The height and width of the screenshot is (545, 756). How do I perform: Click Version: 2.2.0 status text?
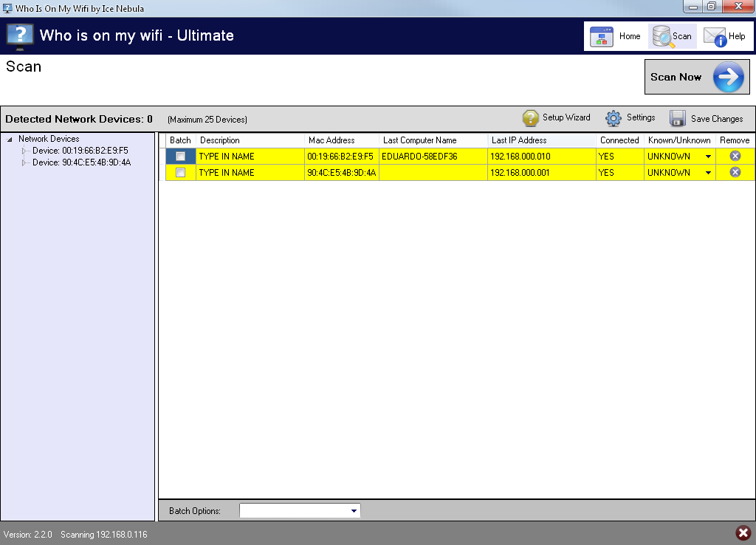(x=27, y=535)
